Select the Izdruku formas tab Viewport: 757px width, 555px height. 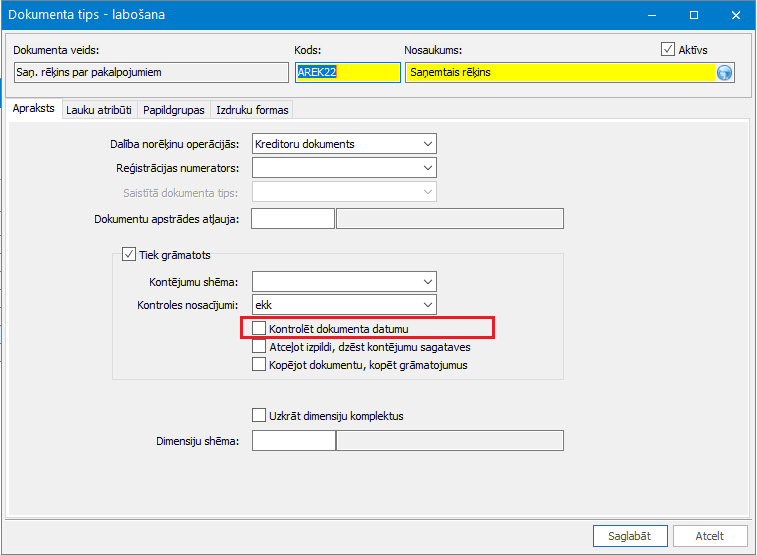(x=251, y=110)
